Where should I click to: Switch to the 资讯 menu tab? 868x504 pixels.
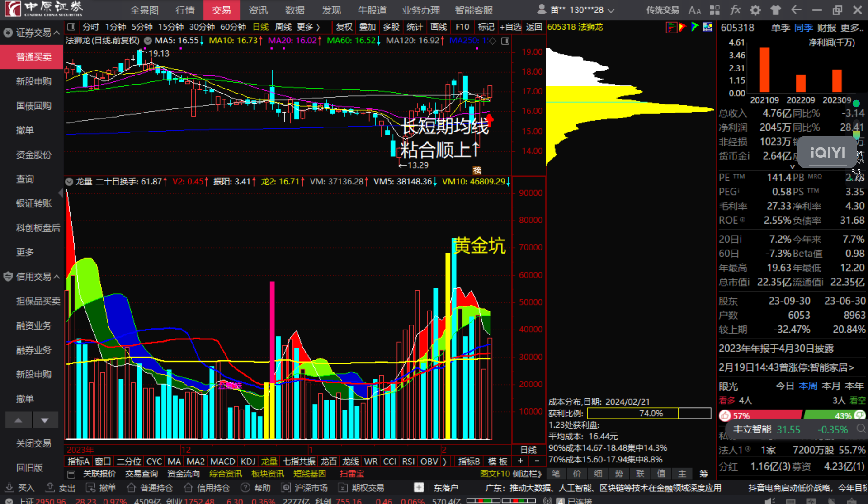[258, 9]
